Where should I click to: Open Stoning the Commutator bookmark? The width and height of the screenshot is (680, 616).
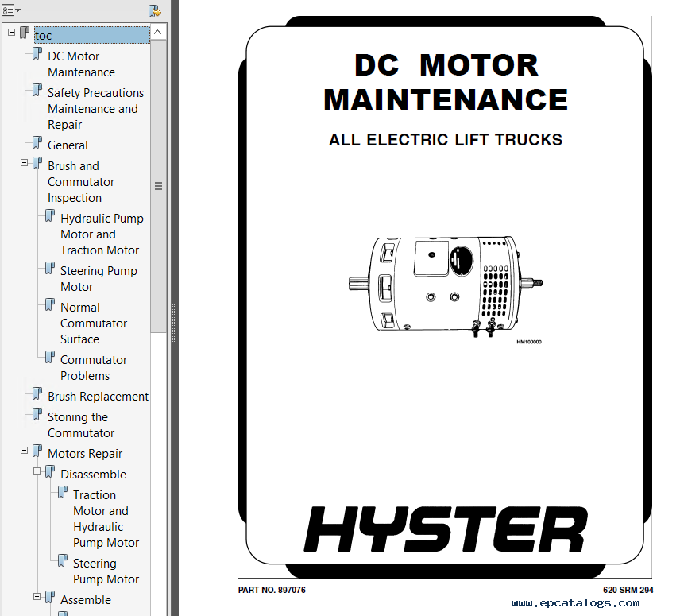tap(81, 424)
